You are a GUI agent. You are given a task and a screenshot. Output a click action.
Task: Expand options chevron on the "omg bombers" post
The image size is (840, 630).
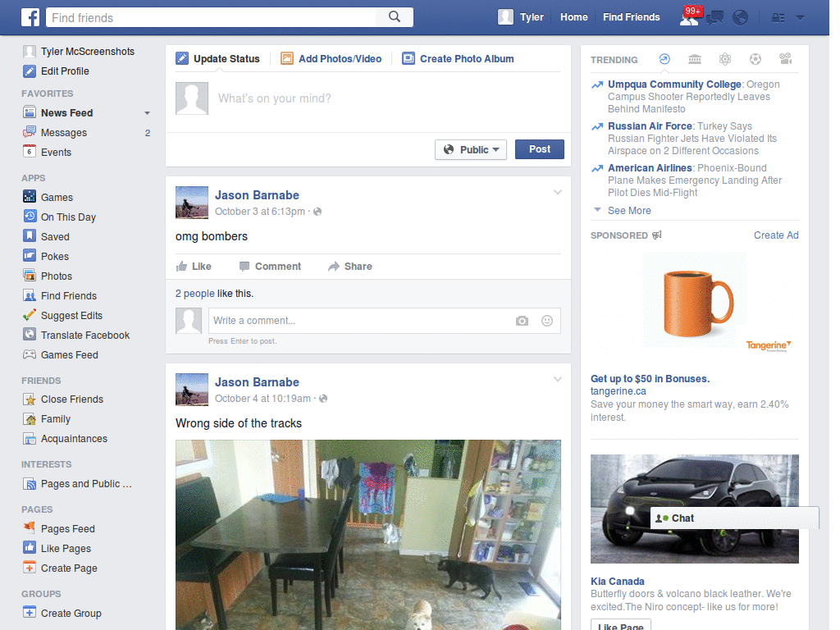(558, 193)
